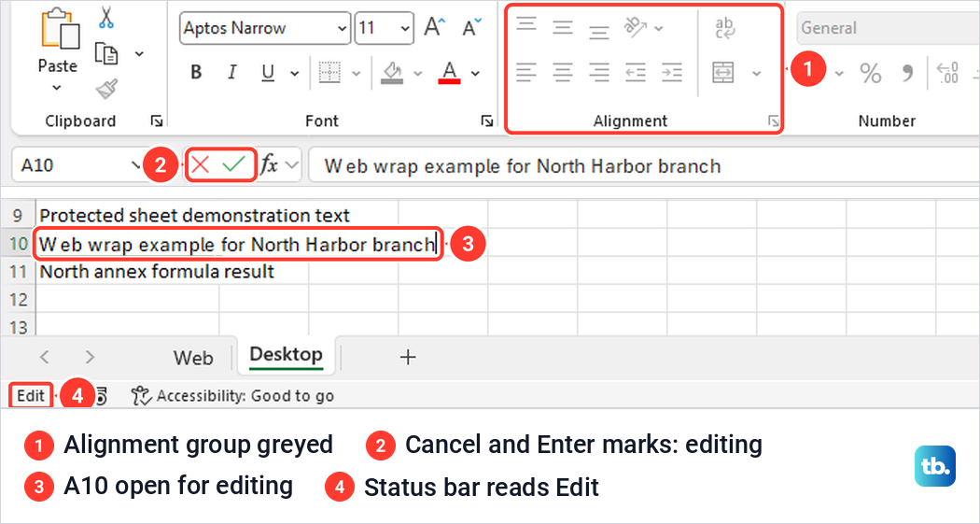Switch to the Web sheet tab
Image resolution: width=980 pixels, height=524 pixels.
(193, 358)
